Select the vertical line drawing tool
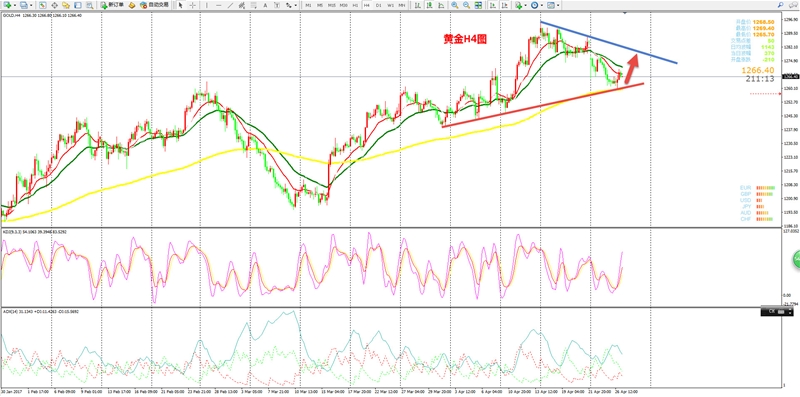The height and width of the screenshot is (397, 800). [x=207, y=5]
